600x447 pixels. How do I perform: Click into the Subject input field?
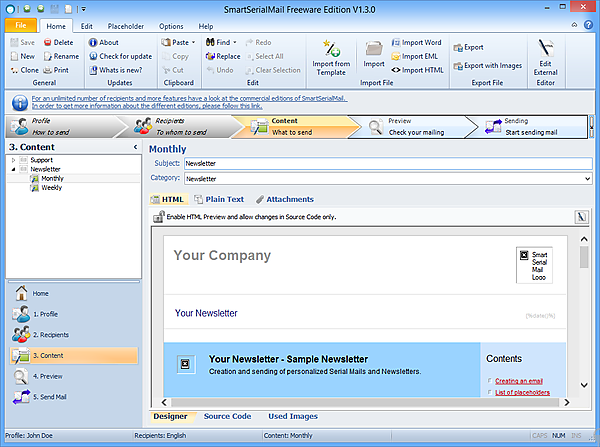(x=388, y=163)
